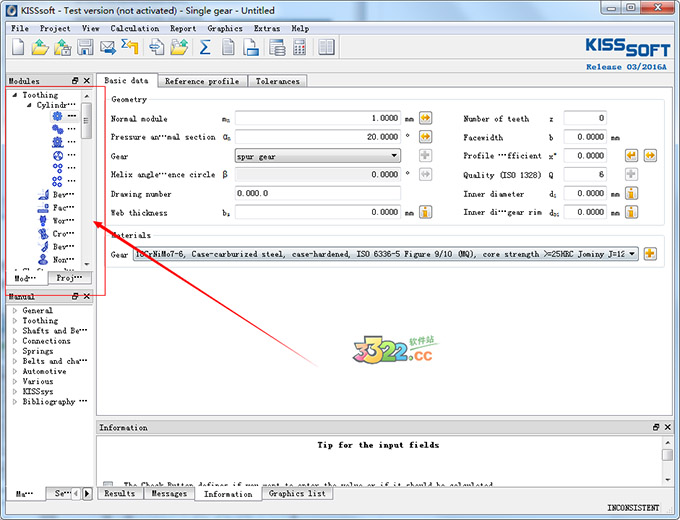Click info button beside Inner diameter
Viewport: 680px width, 520px height.
[631, 193]
